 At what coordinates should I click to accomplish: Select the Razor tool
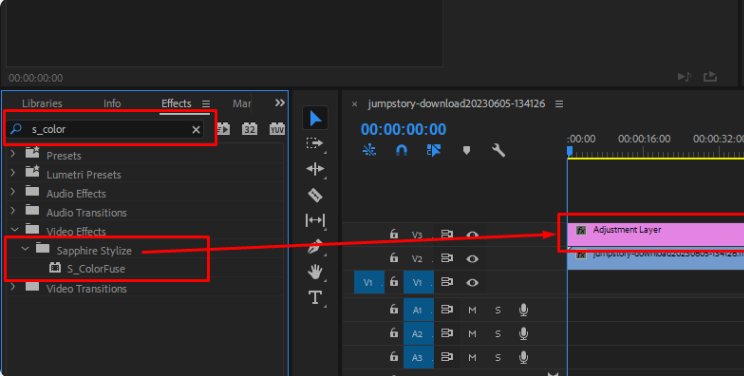[315, 195]
